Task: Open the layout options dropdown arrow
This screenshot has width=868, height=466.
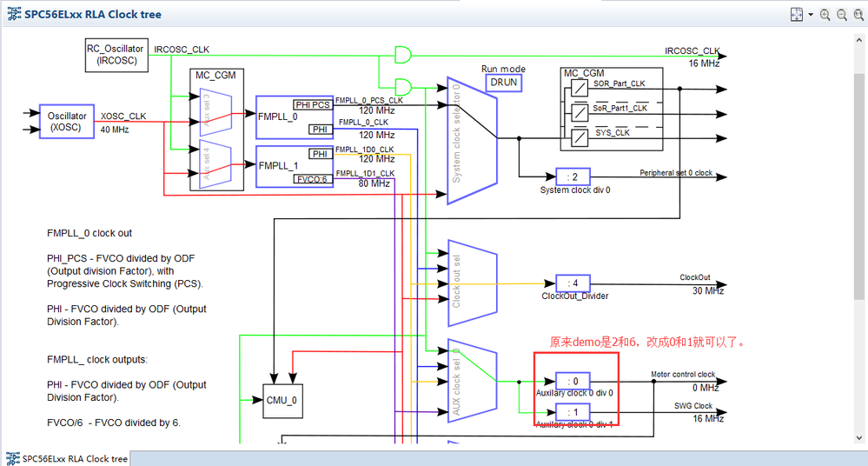Action: (x=811, y=15)
